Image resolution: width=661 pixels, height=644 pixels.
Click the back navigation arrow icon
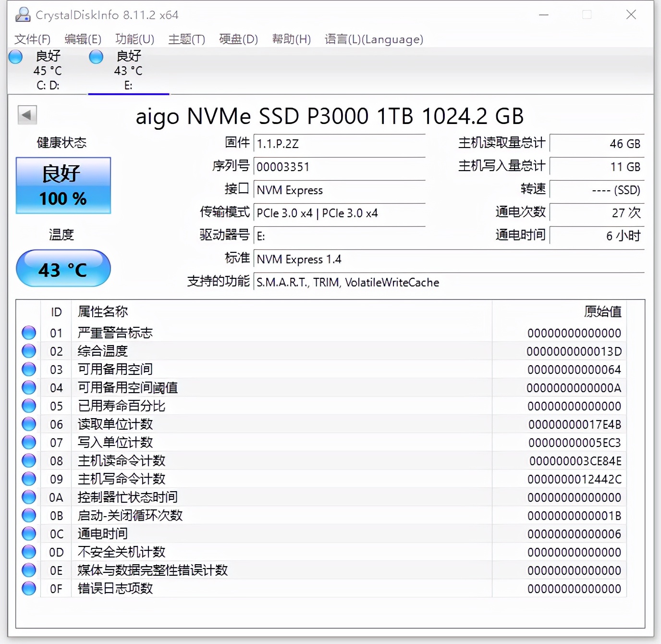tap(27, 115)
